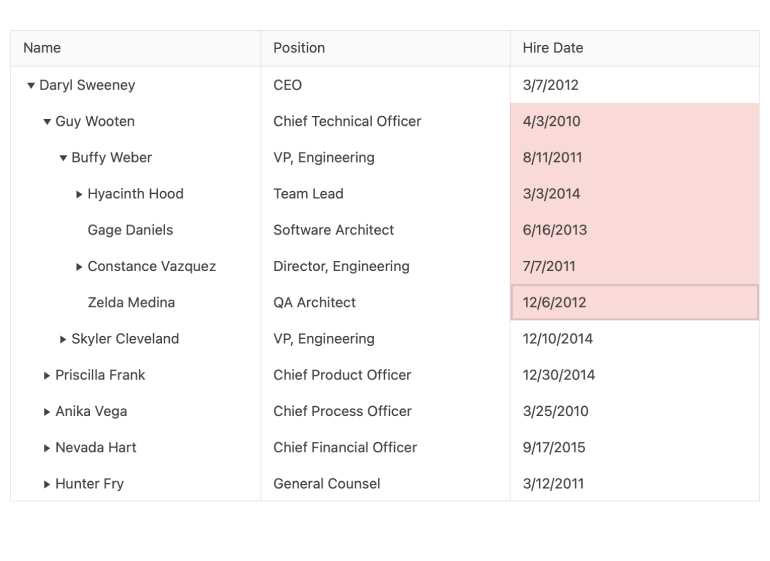The height and width of the screenshot is (561, 770).
Task: Select the General Counsel position cell
Action: pos(327,484)
